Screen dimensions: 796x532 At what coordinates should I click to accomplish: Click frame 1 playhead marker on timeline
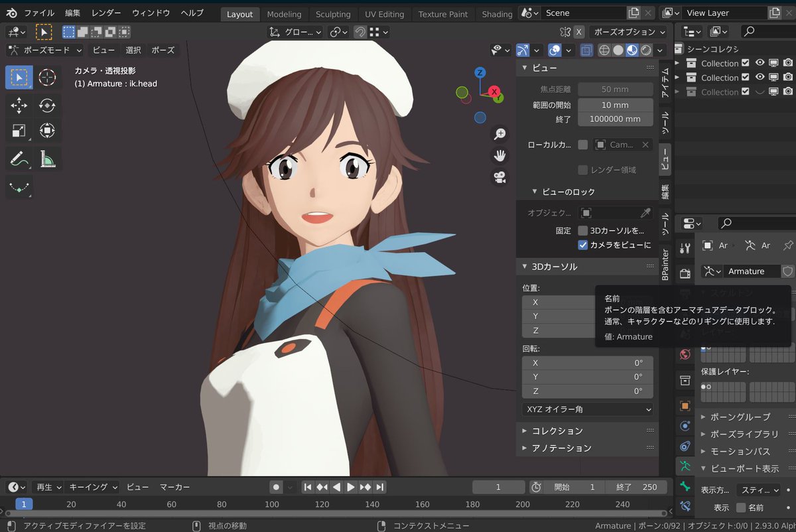pos(24,504)
